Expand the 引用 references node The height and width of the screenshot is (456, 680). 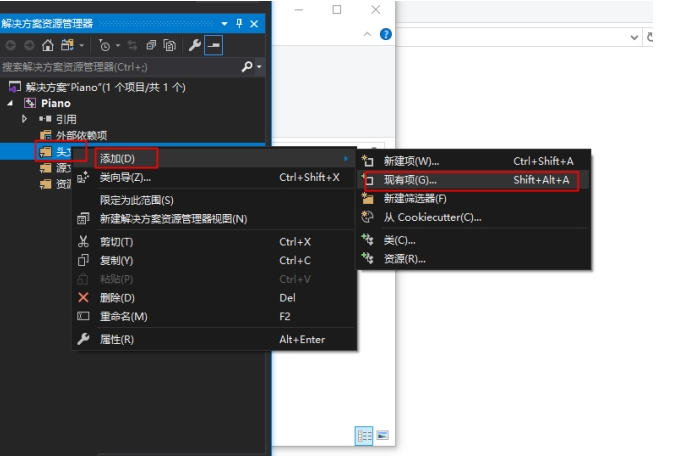point(25,119)
